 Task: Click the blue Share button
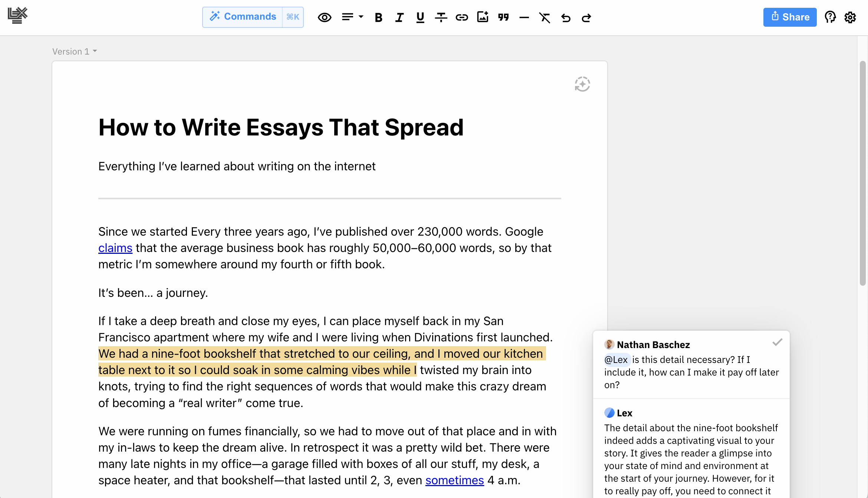click(790, 17)
